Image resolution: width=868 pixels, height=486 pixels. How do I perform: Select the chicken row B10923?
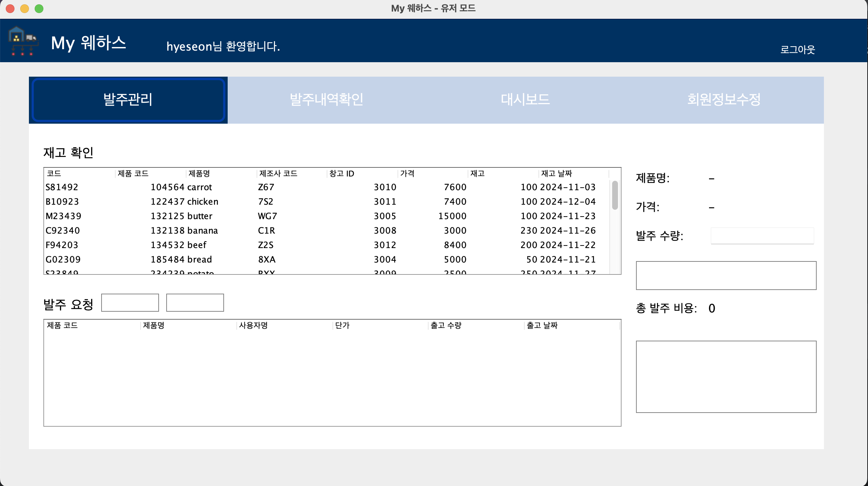click(x=327, y=202)
